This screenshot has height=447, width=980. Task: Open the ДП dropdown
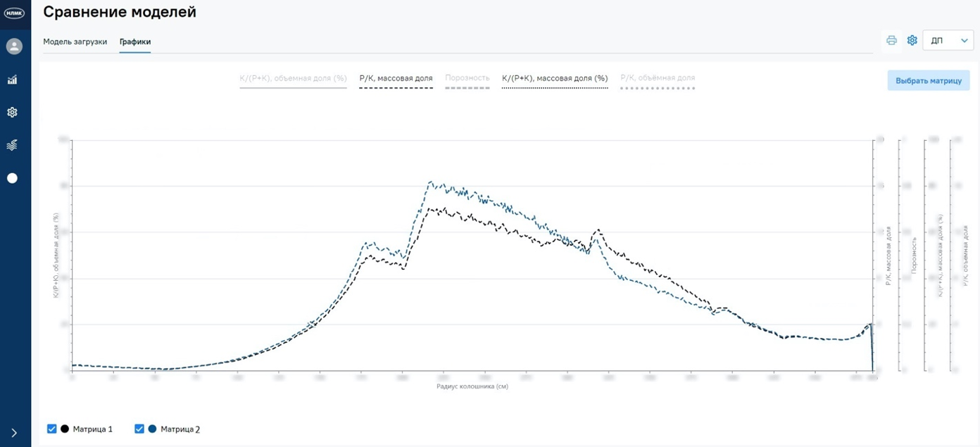(947, 41)
